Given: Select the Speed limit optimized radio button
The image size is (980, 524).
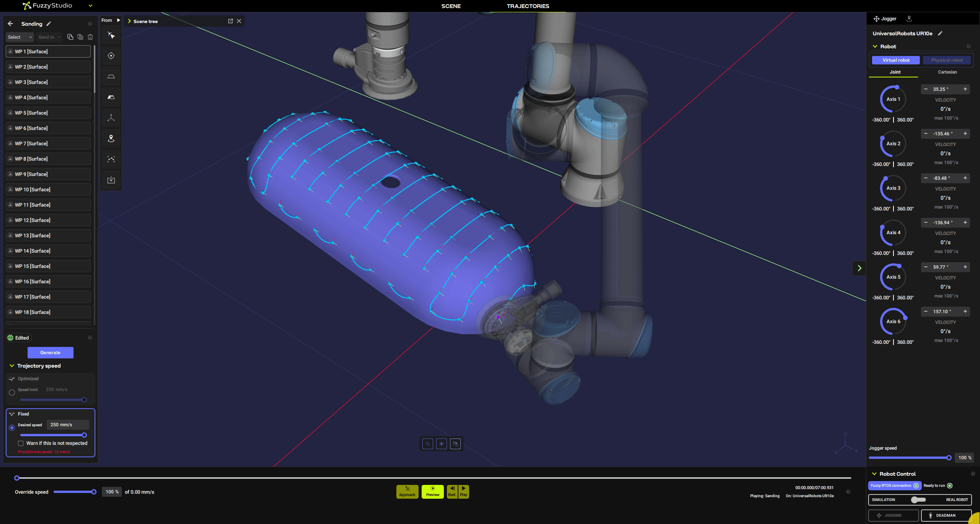Looking at the screenshot, I should click(12, 393).
